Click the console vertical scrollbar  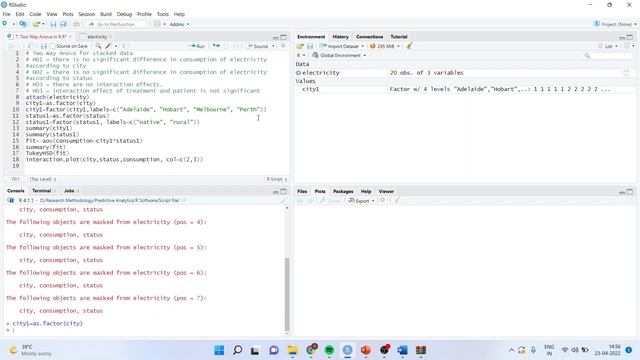tap(287, 294)
